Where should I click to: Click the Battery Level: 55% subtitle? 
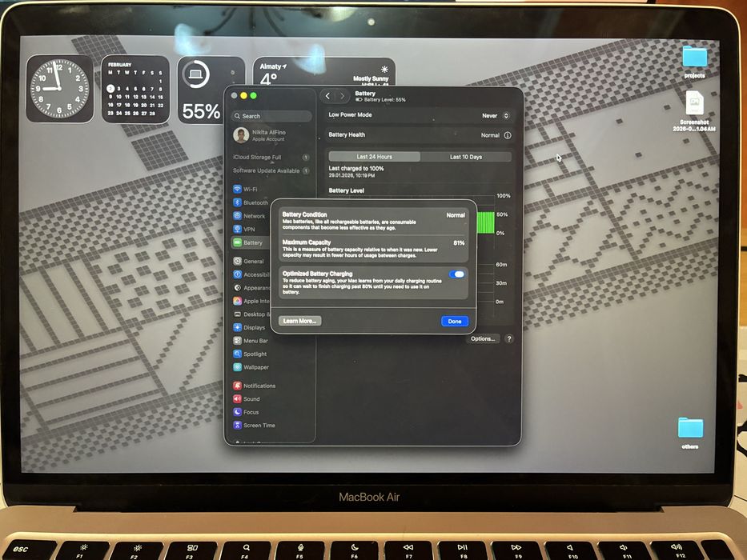pos(380,100)
